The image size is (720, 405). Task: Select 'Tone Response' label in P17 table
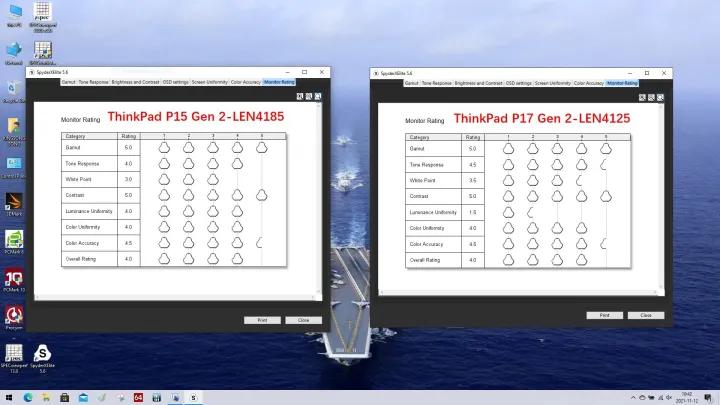[427, 165]
